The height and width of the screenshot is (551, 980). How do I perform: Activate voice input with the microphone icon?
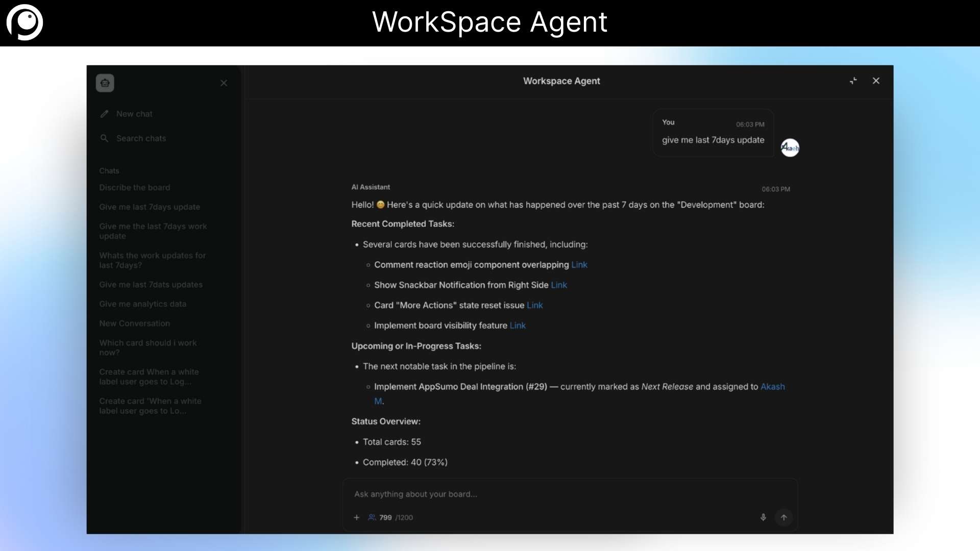[763, 517]
